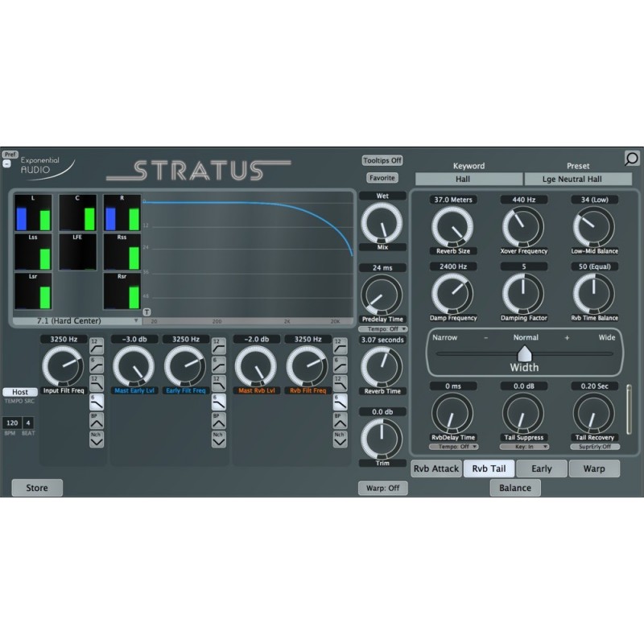Toggle Tooltips Off button
Viewport: 644px width, 644px height.
tap(382, 160)
